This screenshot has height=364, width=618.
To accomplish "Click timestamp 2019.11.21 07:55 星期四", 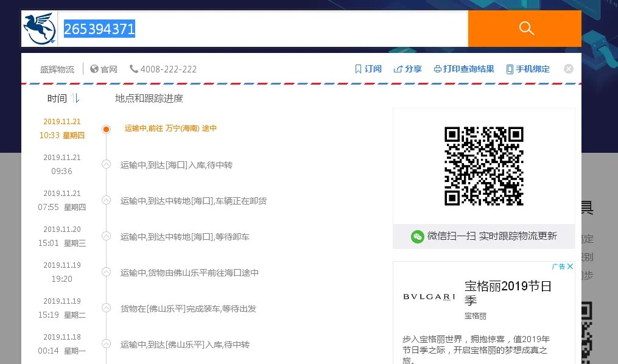I will 62,200.
